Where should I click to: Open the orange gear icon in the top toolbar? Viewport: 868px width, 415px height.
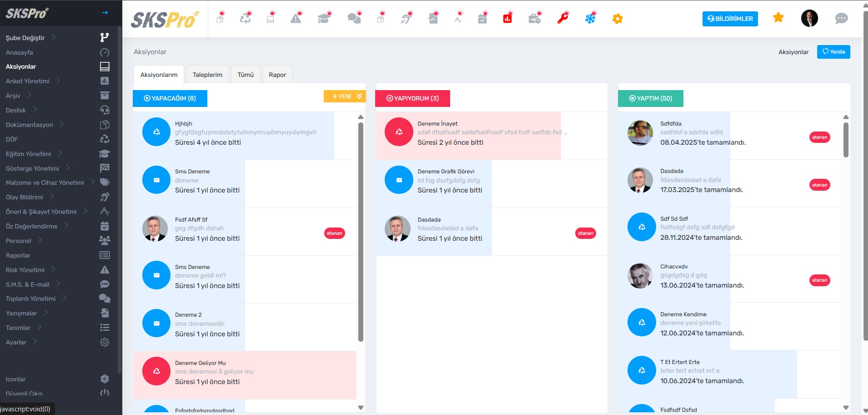(617, 19)
